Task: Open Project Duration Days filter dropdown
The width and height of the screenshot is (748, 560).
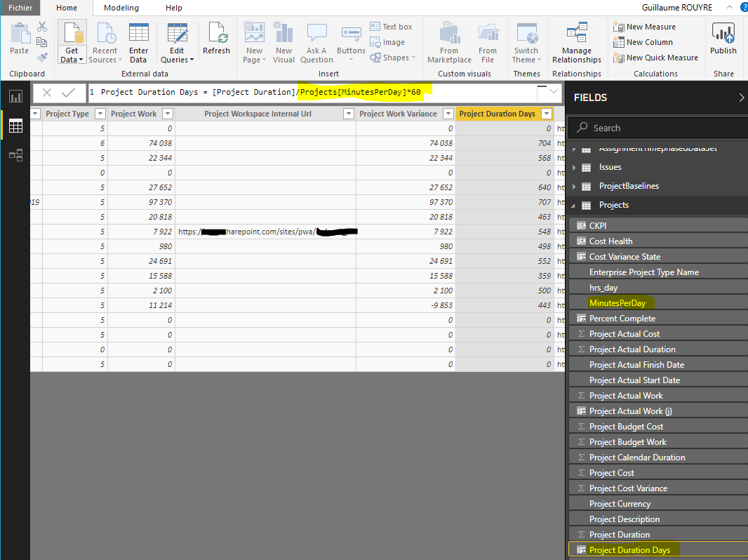Action: point(547,114)
